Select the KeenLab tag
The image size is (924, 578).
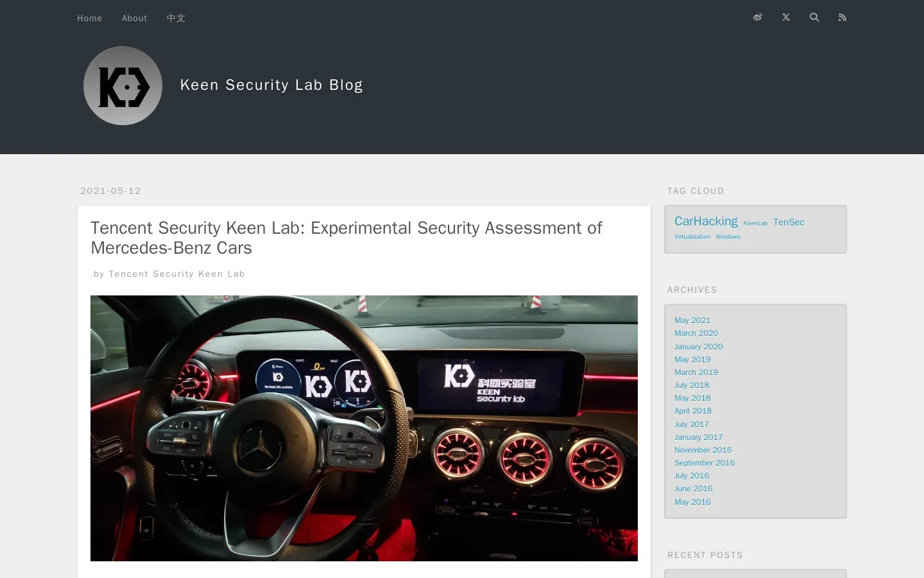755,223
